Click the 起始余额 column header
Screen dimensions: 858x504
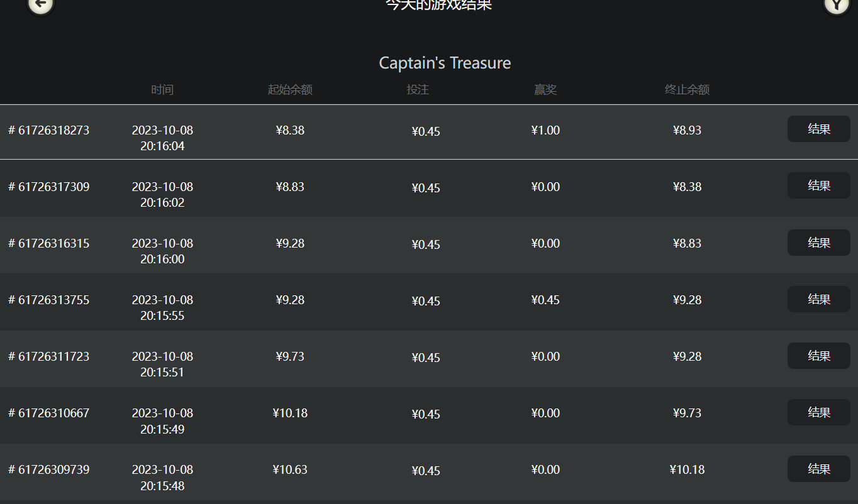[290, 90]
